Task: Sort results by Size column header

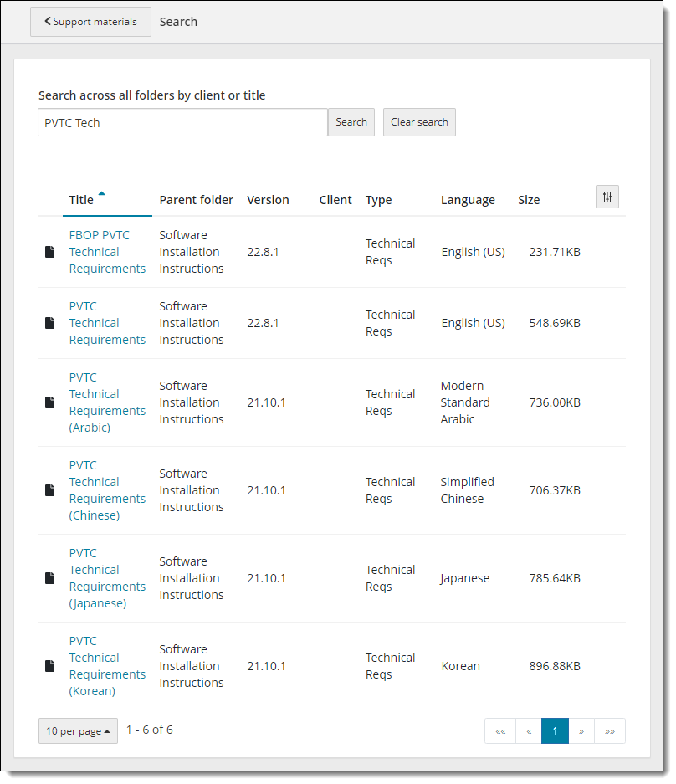Action: (x=529, y=200)
